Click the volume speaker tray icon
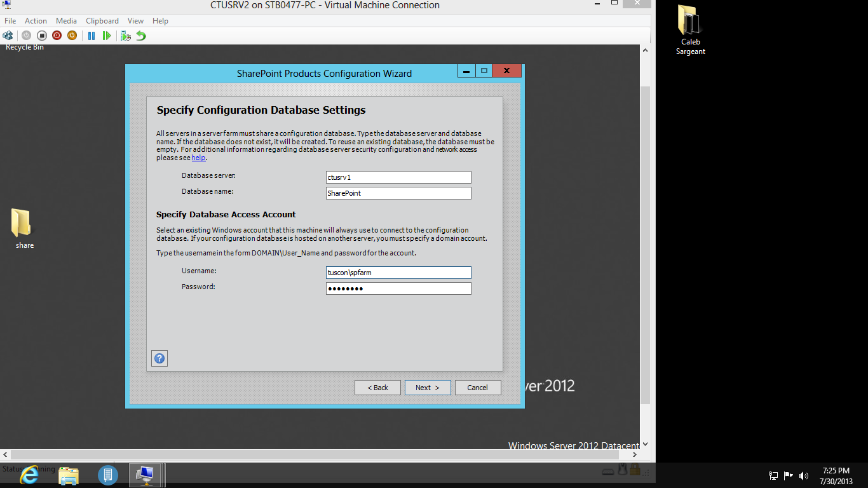Image resolution: width=868 pixels, height=488 pixels. tap(804, 475)
